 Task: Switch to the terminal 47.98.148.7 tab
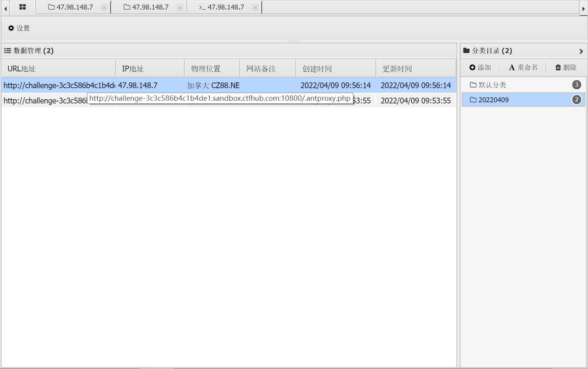[x=221, y=7]
